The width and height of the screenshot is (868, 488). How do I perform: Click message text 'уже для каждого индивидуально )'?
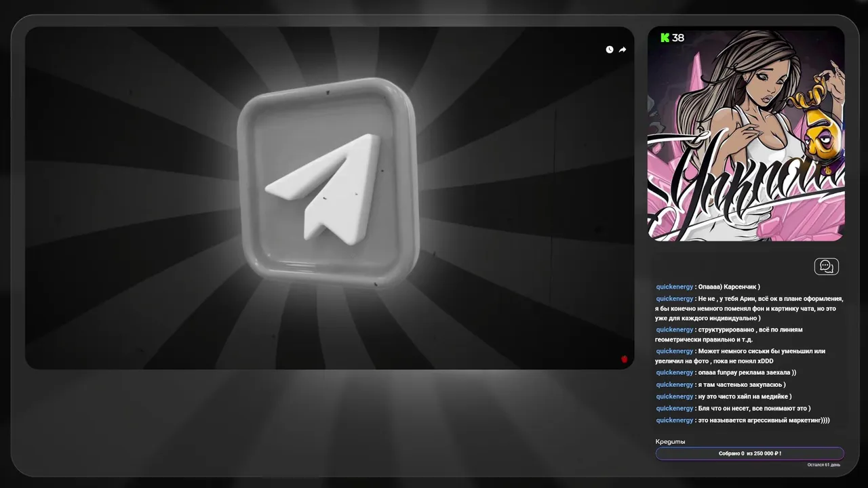coord(708,318)
